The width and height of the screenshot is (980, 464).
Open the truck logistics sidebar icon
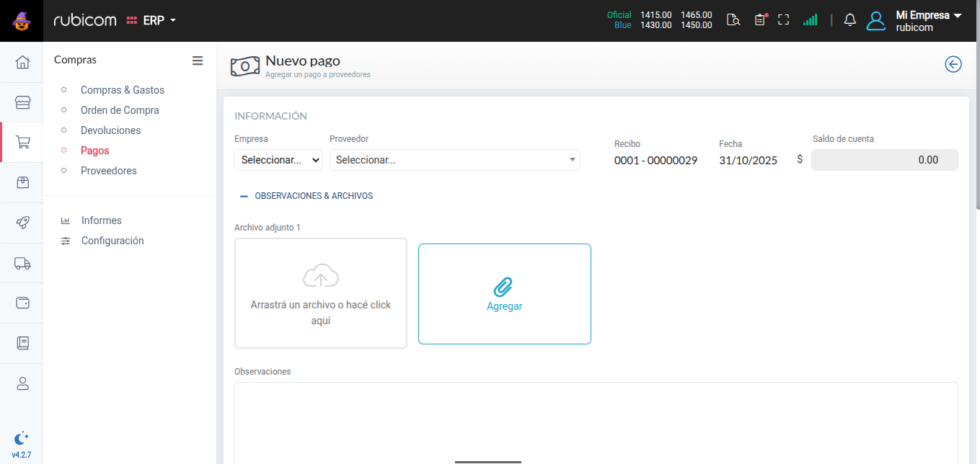22,263
